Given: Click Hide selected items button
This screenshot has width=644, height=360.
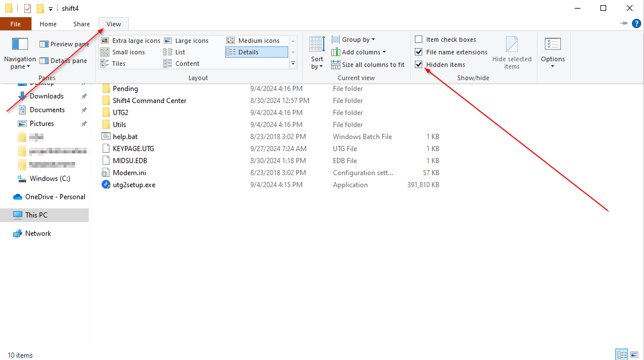Looking at the screenshot, I should pyautogui.click(x=512, y=53).
